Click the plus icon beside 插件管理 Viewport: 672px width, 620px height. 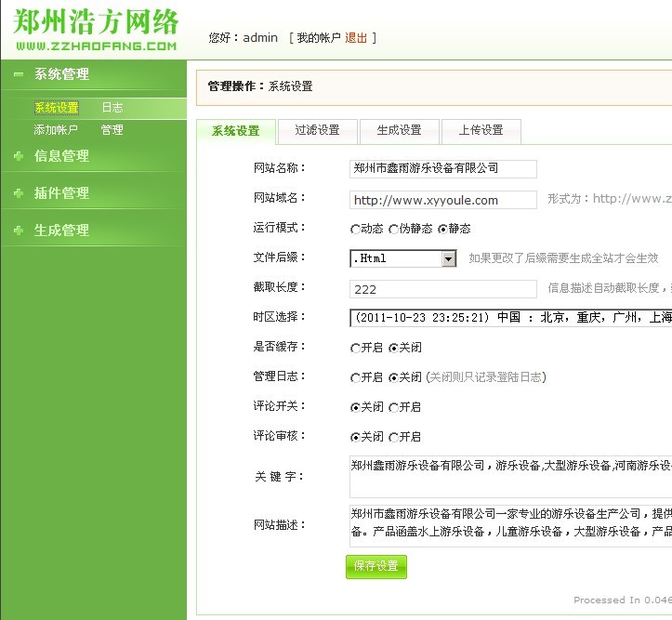click(19, 193)
